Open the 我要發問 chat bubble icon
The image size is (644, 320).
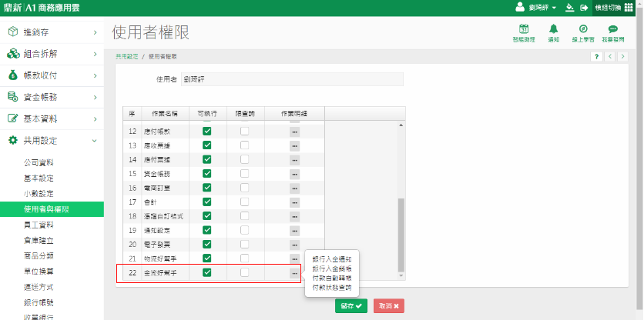(612, 28)
